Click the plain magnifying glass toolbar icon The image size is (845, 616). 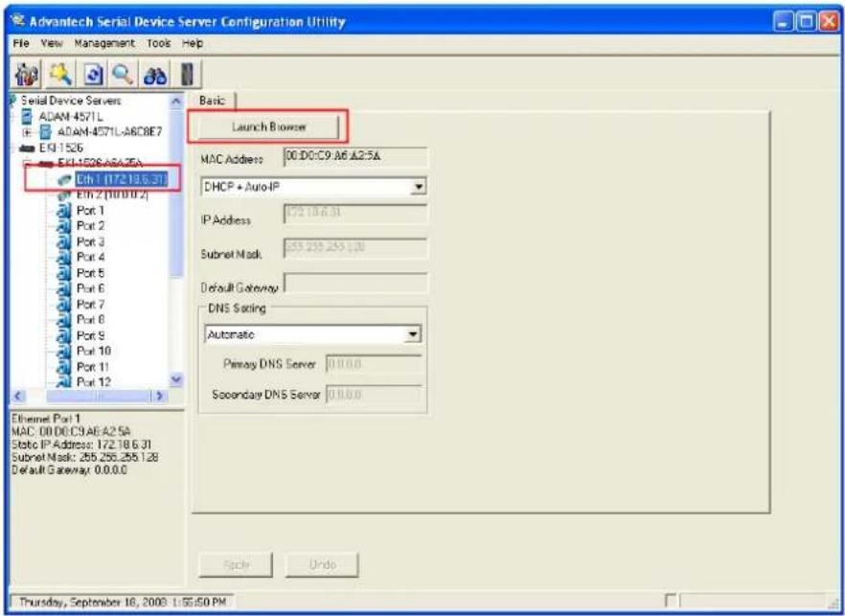tap(123, 75)
